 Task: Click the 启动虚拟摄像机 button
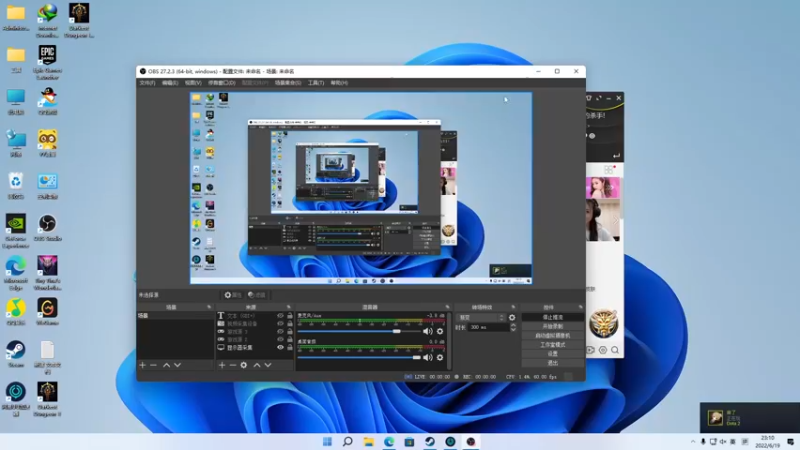(553, 336)
